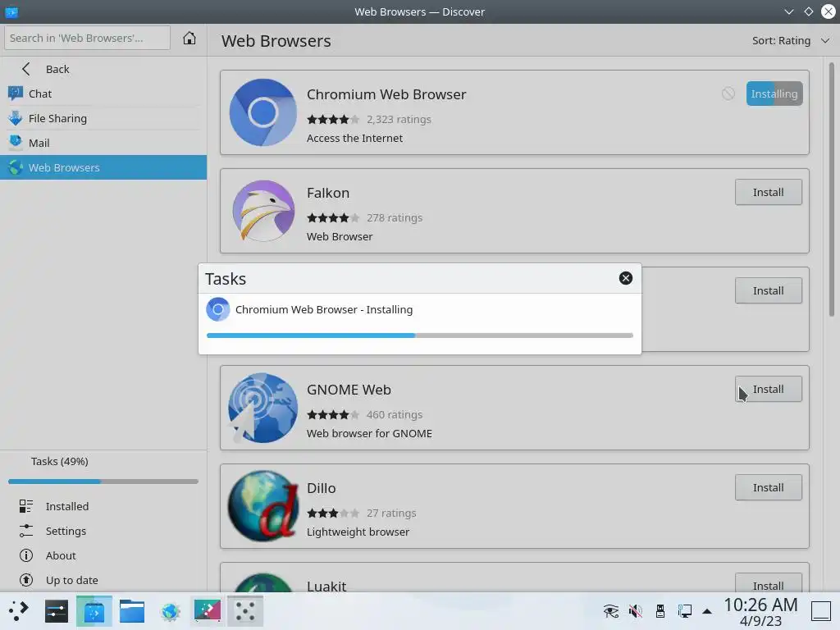840x630 pixels.
Task: Open the About page
Action: (103, 555)
